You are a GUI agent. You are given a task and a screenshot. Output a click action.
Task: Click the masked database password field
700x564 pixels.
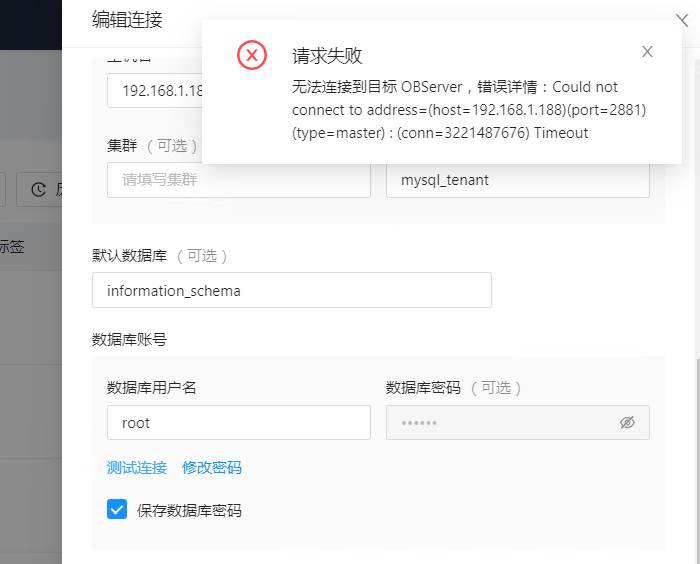pos(500,423)
